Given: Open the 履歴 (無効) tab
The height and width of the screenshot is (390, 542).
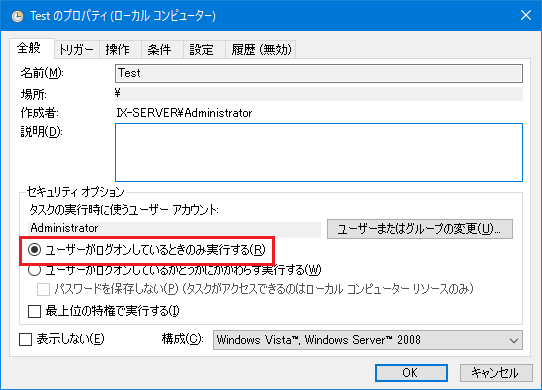Looking at the screenshot, I should (x=261, y=49).
